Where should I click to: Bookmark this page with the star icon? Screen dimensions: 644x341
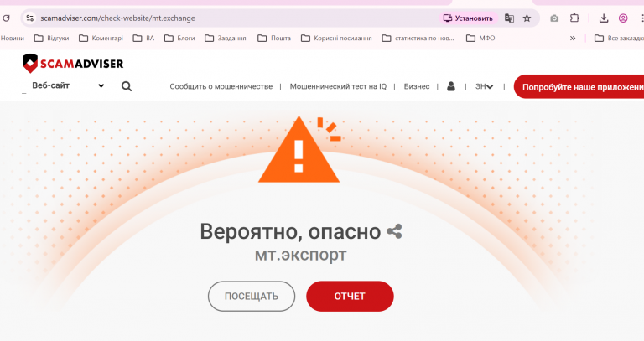(527, 18)
